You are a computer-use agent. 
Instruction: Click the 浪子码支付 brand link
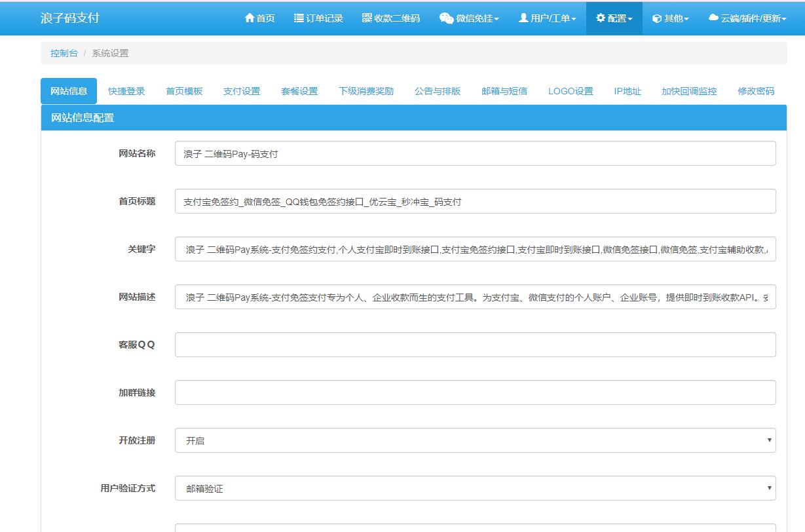70,18
